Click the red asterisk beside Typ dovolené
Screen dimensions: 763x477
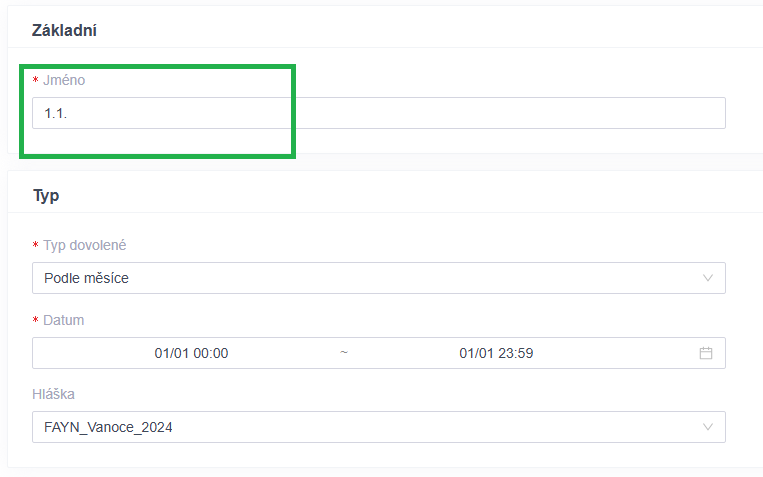pyautogui.click(x=36, y=245)
